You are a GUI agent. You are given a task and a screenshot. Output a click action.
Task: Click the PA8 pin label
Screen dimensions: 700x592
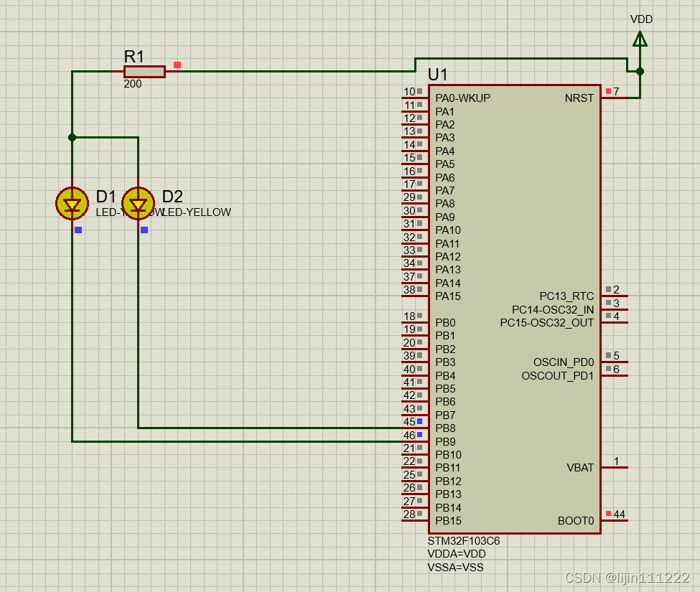point(444,204)
